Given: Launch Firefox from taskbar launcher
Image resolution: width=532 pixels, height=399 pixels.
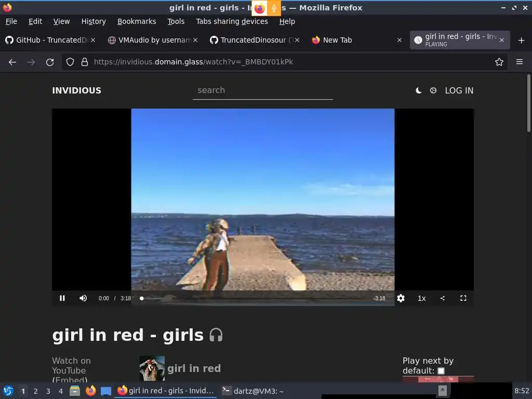Looking at the screenshot, I should [90, 391].
